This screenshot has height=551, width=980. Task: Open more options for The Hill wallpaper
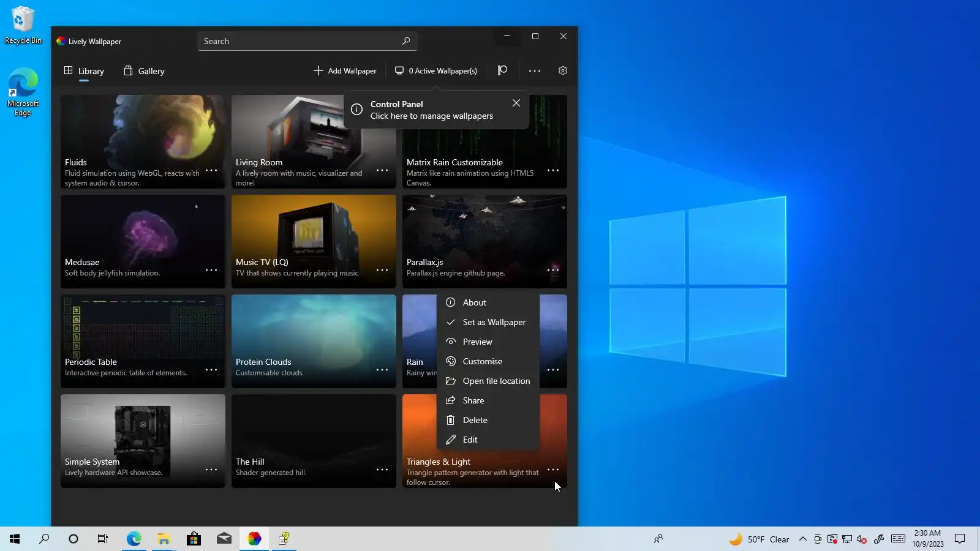382,470
